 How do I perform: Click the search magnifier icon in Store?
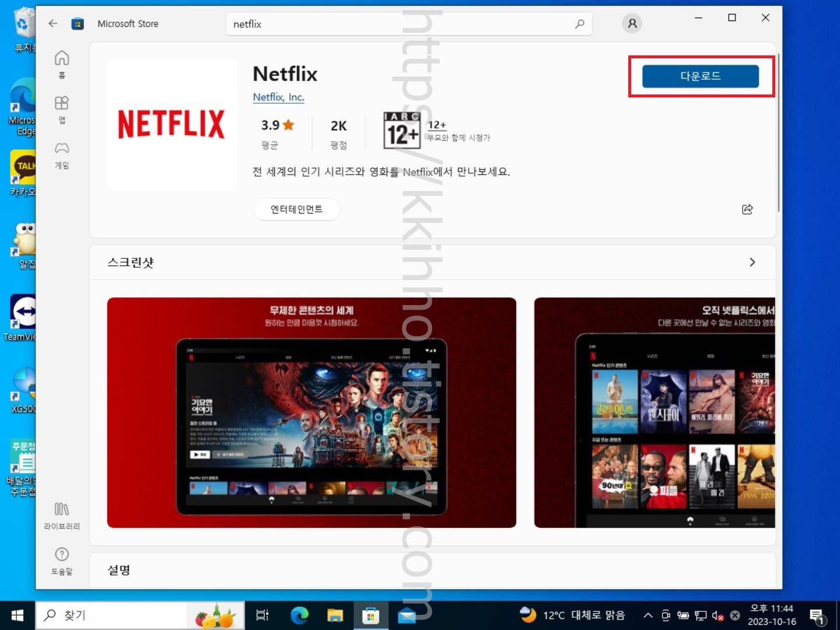click(579, 24)
